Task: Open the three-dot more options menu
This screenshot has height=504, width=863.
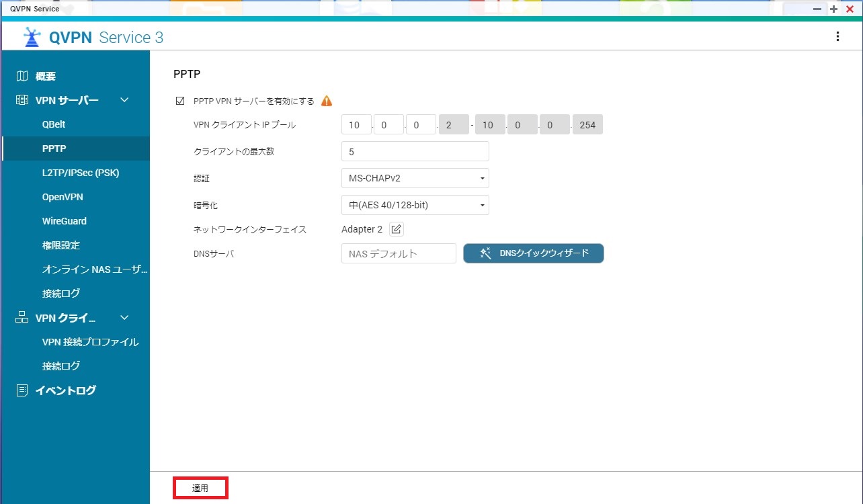Action: 837,36
